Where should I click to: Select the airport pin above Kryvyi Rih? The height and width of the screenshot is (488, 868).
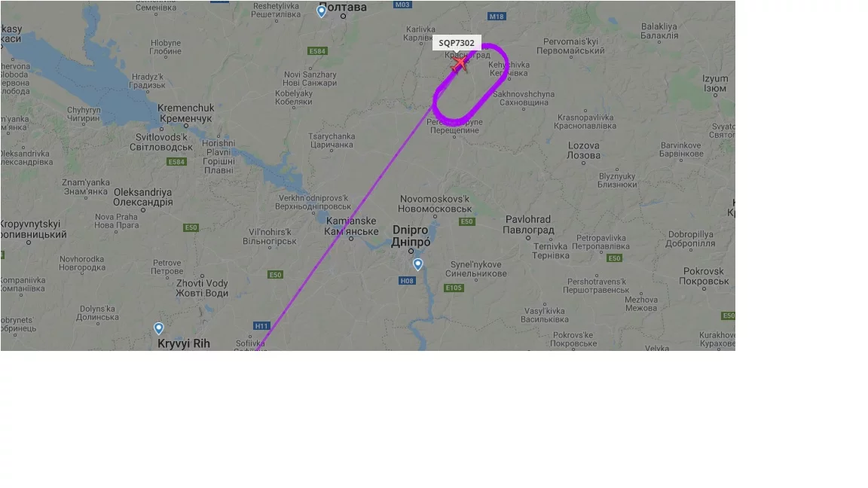159,328
